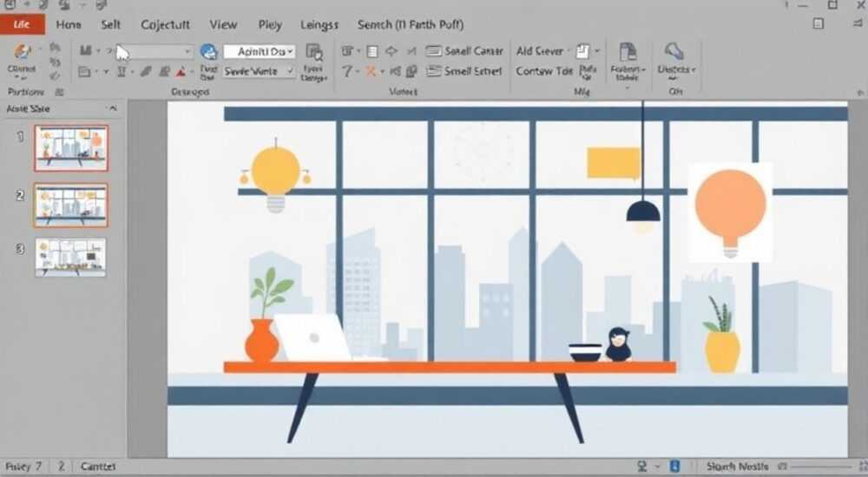This screenshot has width=868, height=477.
Task: Open the Leingss ribbon tab
Action: pyautogui.click(x=319, y=25)
